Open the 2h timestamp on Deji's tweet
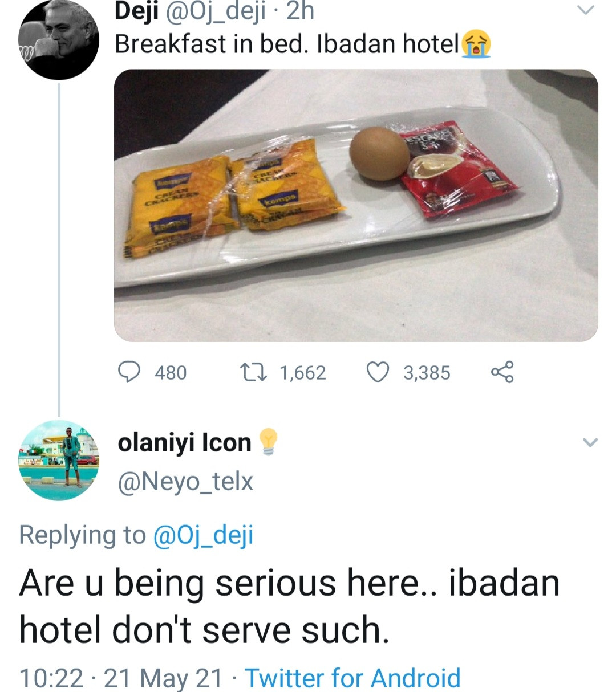The image size is (616, 692). click(300, 11)
